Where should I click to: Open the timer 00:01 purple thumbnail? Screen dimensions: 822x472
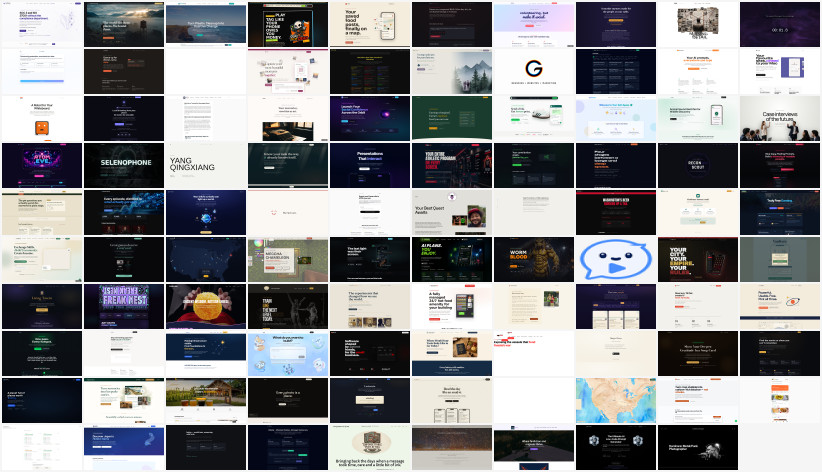[x=780, y=24]
